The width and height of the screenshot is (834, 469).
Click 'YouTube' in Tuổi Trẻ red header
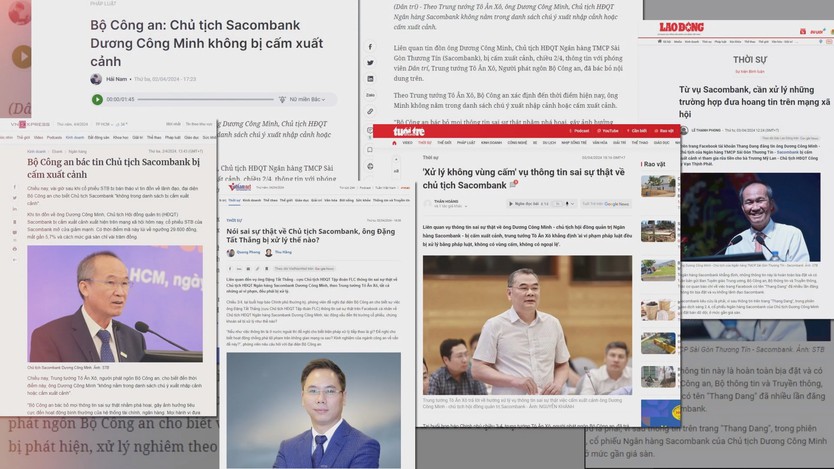[x=608, y=131]
